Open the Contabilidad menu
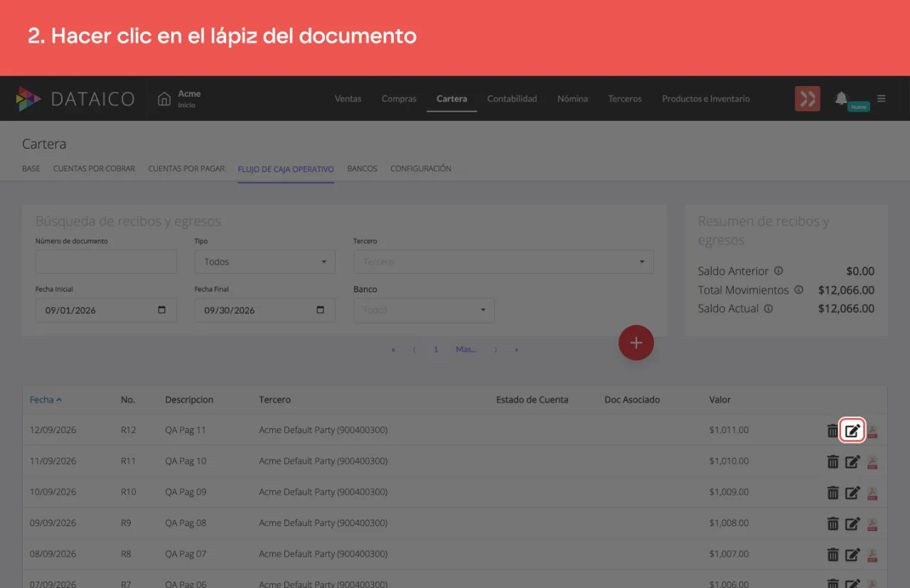 (512, 99)
